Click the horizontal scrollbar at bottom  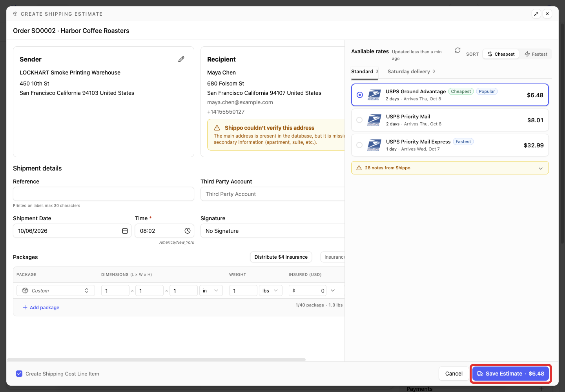click(x=156, y=359)
